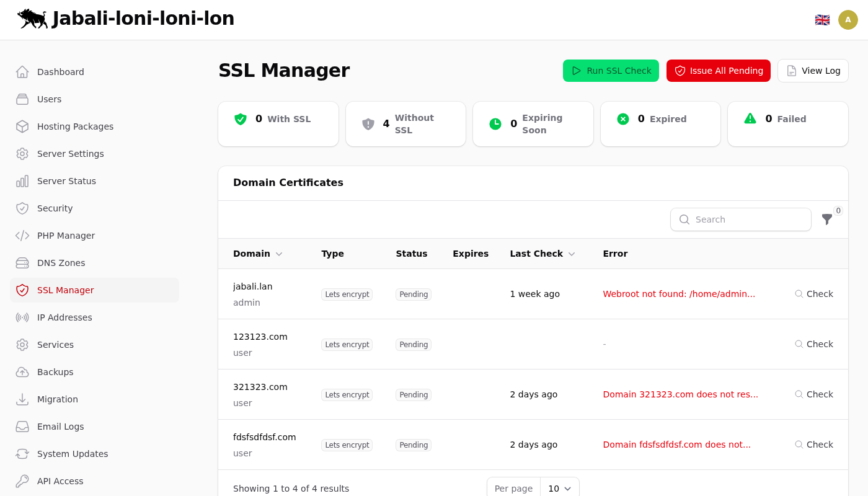868x496 pixels.
Task: Open the language flag selector
Action: [x=822, y=20]
